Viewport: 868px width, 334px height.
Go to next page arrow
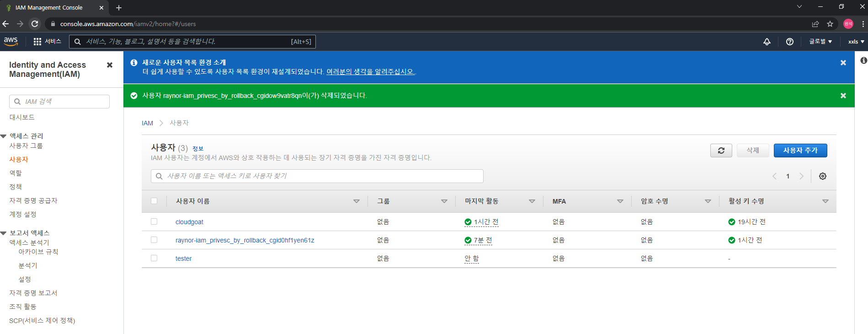[801, 176]
